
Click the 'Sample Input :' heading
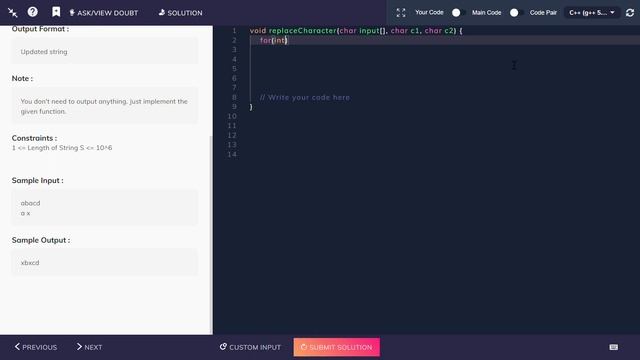[x=38, y=180]
